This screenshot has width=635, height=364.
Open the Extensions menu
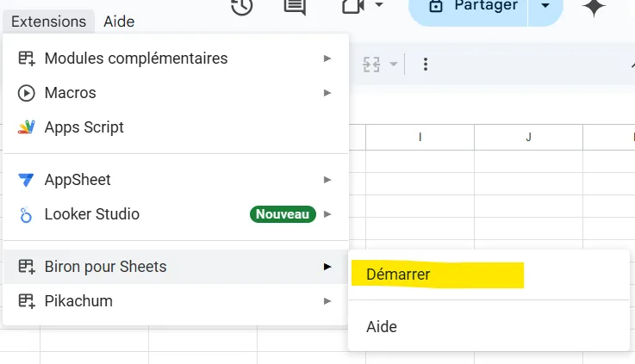coord(48,22)
